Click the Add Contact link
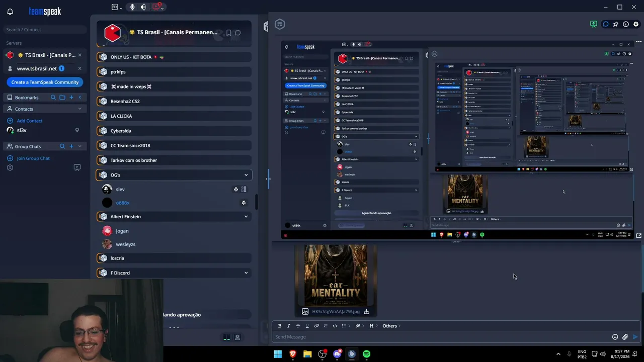 pos(30,121)
